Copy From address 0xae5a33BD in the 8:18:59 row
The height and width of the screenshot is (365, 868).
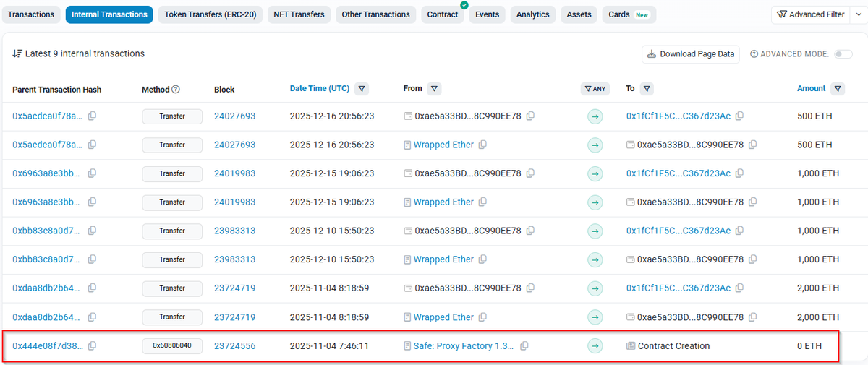click(x=531, y=288)
